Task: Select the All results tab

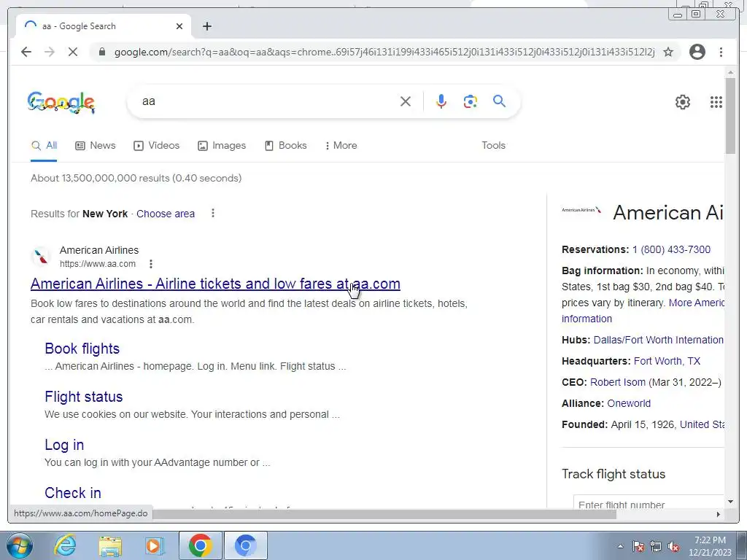Action: tap(44, 146)
